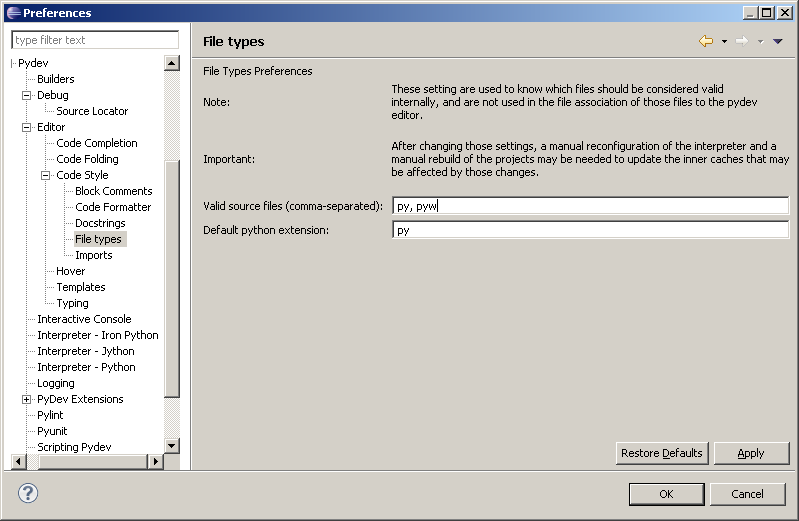Open Source Locator preferences
The image size is (799, 521).
click(92, 111)
